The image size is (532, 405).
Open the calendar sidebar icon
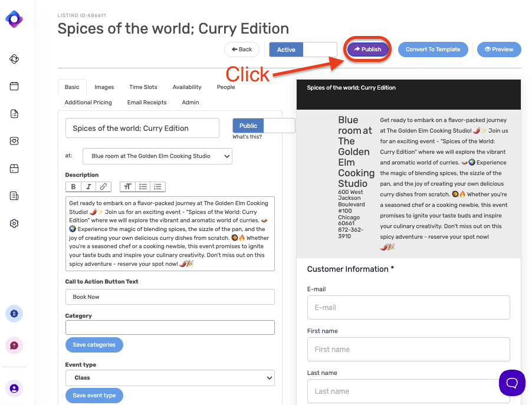pyautogui.click(x=14, y=86)
